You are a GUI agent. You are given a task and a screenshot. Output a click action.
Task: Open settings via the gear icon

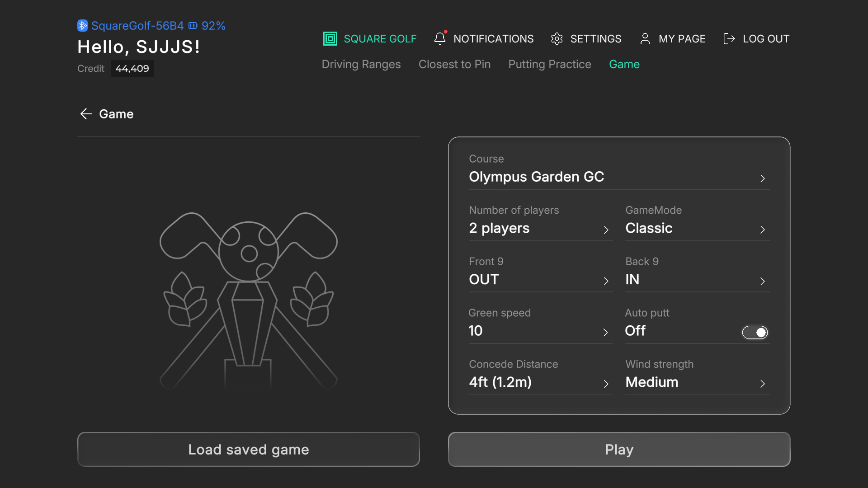pyautogui.click(x=557, y=39)
